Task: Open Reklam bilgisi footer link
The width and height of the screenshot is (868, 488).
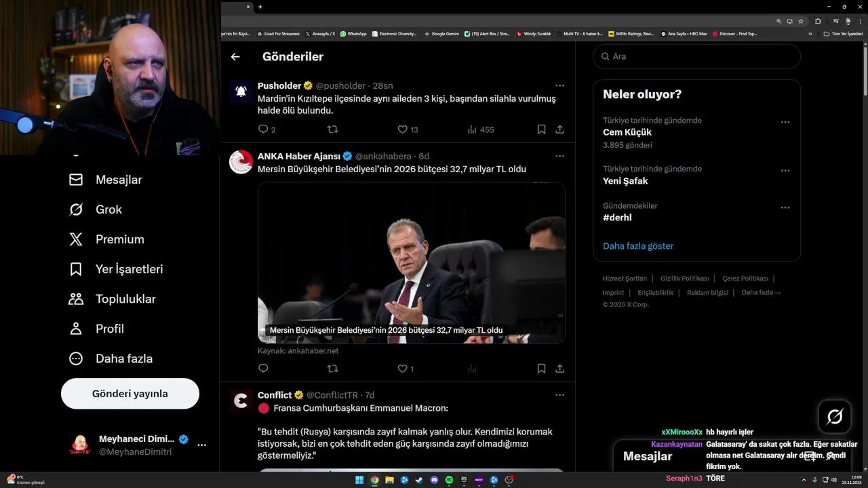Action: coord(707,293)
